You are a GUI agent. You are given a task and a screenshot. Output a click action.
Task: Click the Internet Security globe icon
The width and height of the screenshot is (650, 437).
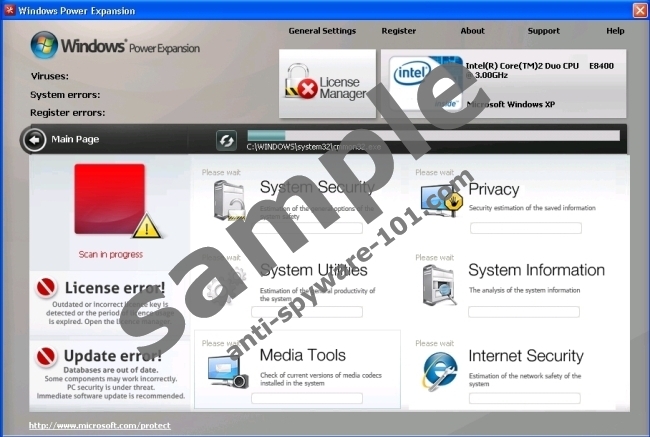[x=440, y=370]
